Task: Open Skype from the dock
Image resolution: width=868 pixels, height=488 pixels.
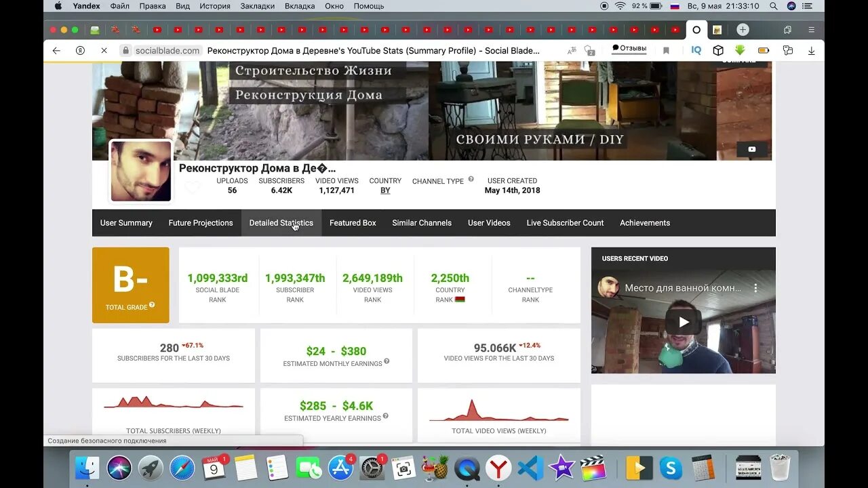Action: click(671, 468)
